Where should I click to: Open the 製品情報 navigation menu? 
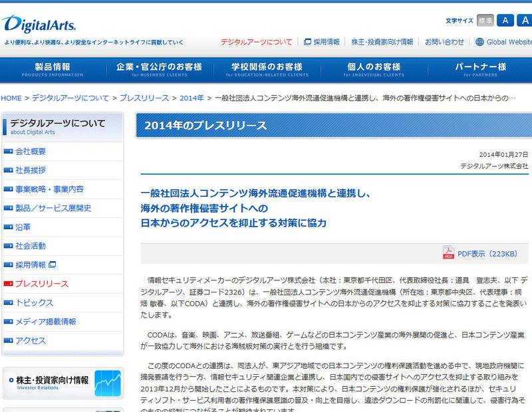tap(53, 70)
